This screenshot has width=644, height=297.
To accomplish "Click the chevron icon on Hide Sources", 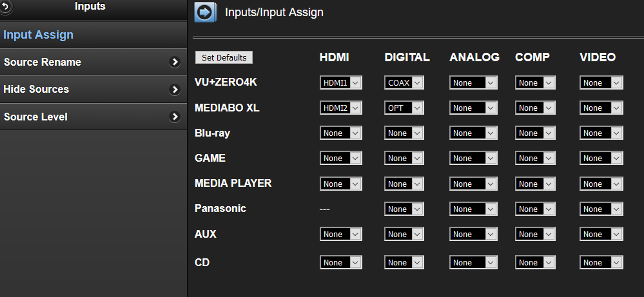I will coord(175,90).
